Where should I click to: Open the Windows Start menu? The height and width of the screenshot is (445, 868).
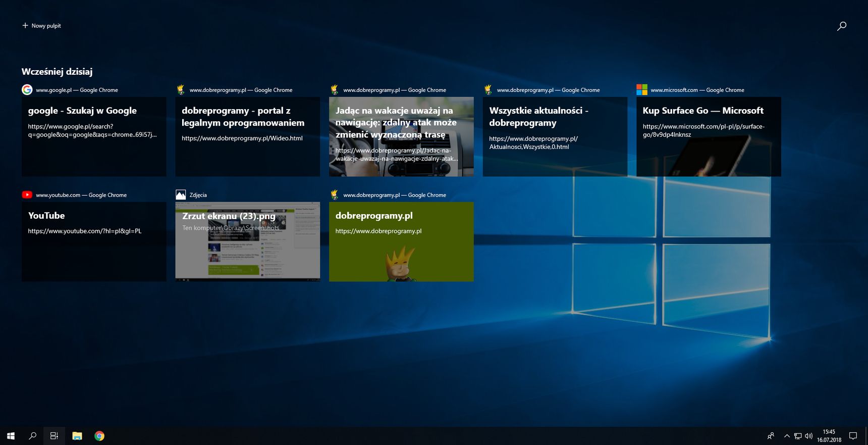point(11,436)
